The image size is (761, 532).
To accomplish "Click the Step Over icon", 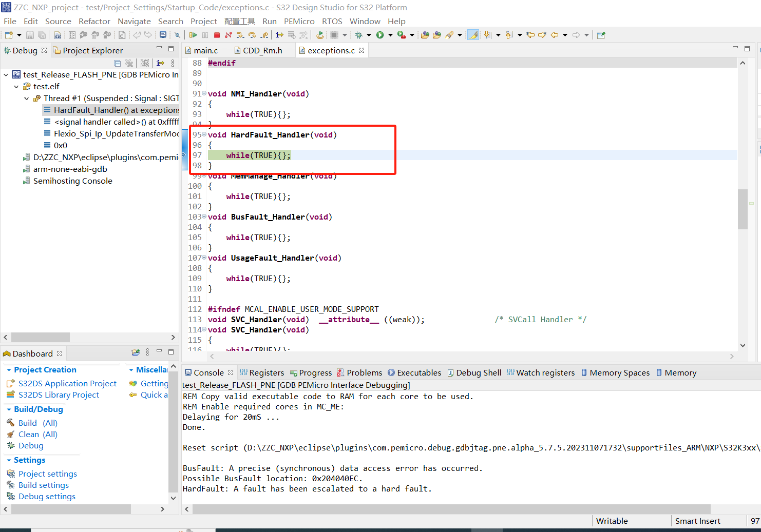I will (x=252, y=34).
